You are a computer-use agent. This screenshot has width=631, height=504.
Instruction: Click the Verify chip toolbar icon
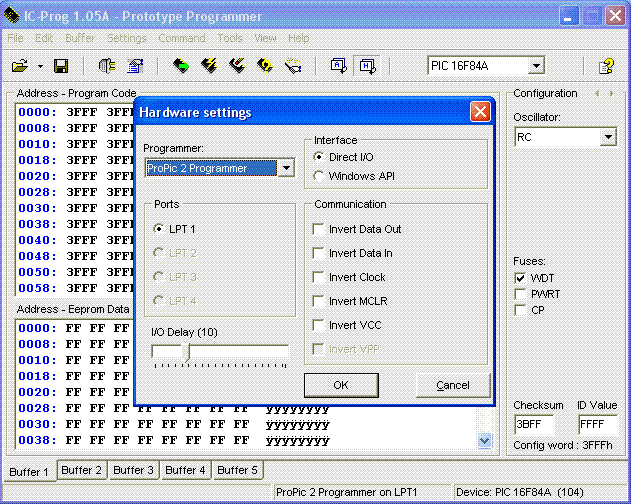tap(265, 66)
